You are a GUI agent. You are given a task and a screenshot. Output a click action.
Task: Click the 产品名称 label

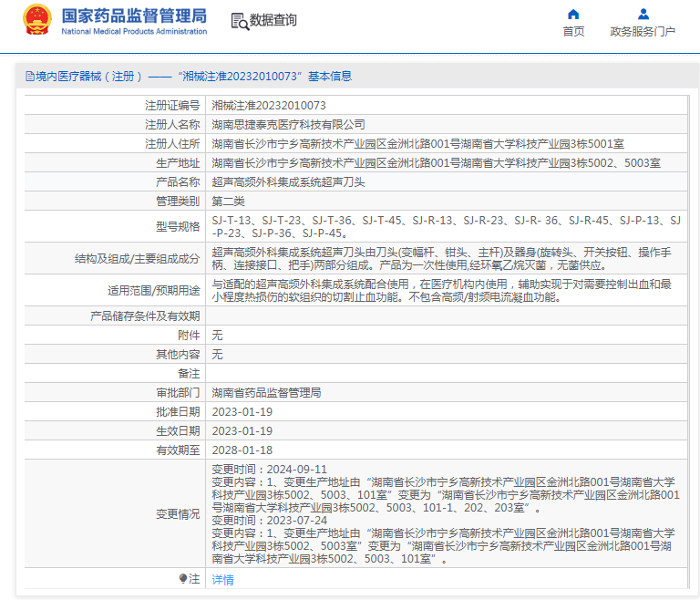178,182
